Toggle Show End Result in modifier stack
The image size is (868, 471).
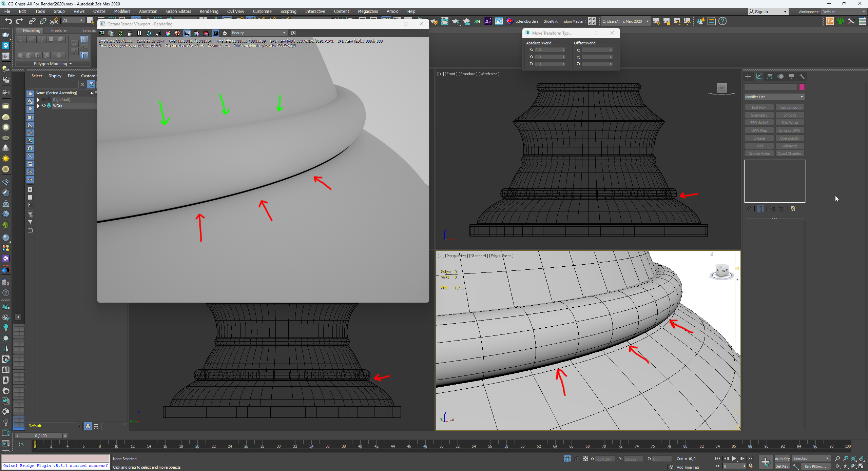(760, 209)
